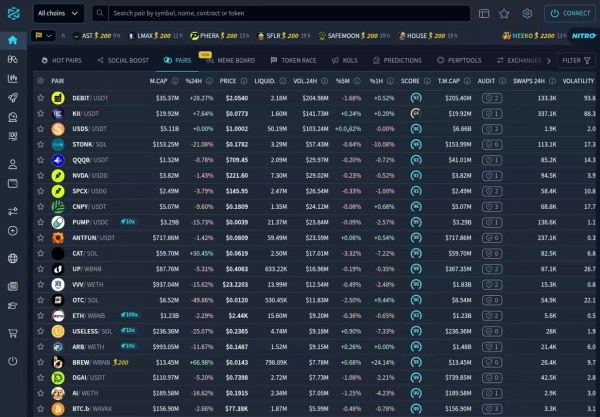The image size is (600, 417).
Task: Click the 100x badge on ETH row
Action: (x=129, y=315)
